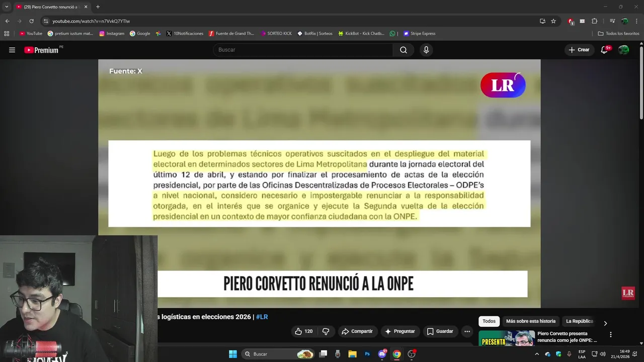This screenshot has height=362, width=644.
Task: Select Más sobre esta historia chip
Action: coord(531,321)
